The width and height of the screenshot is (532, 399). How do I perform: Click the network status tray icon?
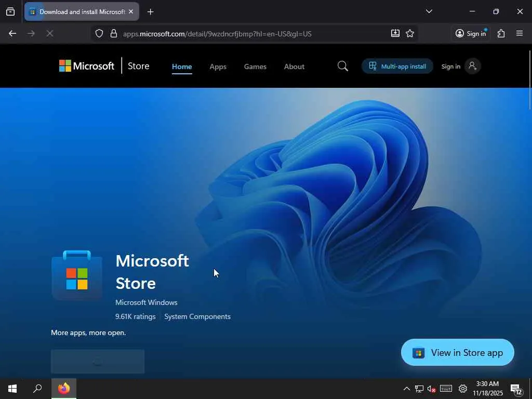coord(419,389)
